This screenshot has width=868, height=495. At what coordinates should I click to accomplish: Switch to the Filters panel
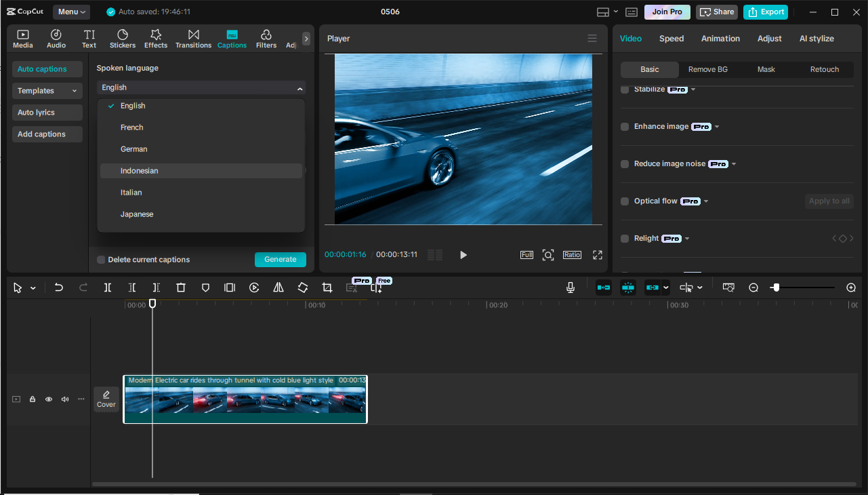[266, 38]
